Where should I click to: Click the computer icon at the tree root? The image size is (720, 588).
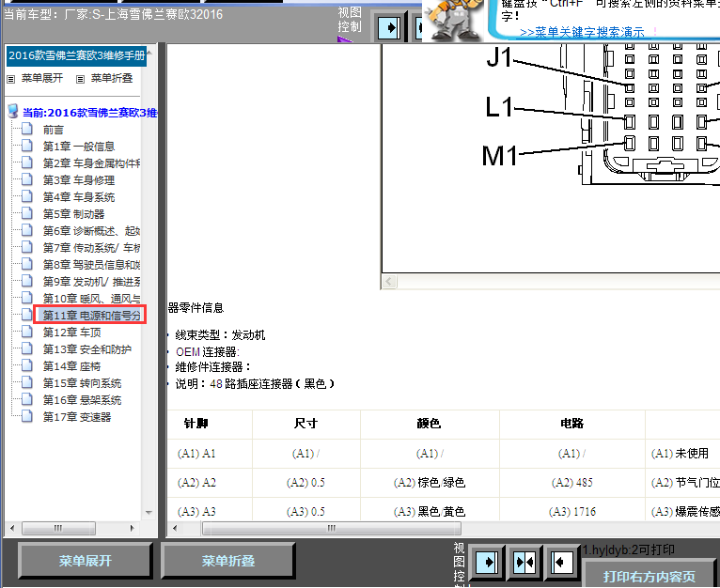coord(13,112)
